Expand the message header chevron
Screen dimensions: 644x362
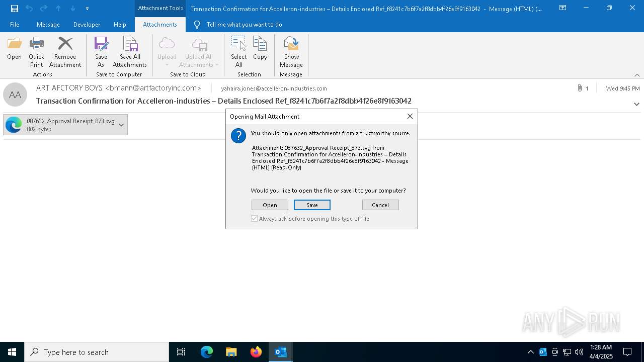pos(636,104)
